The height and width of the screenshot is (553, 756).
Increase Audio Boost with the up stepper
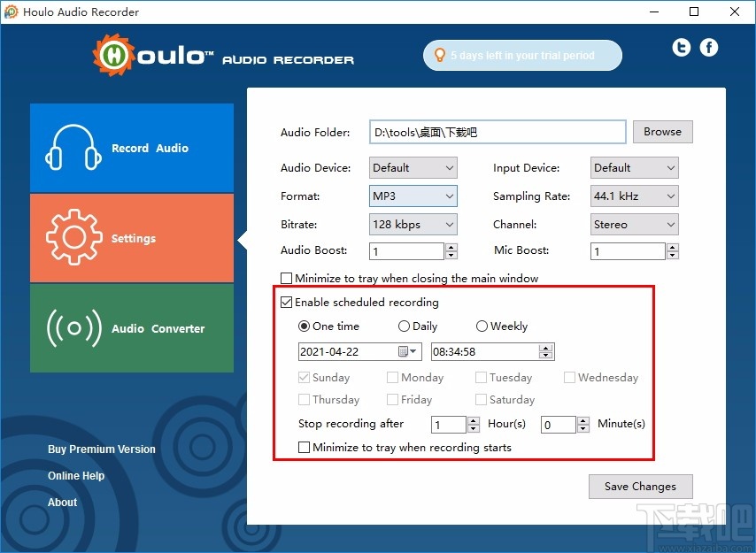(451, 247)
